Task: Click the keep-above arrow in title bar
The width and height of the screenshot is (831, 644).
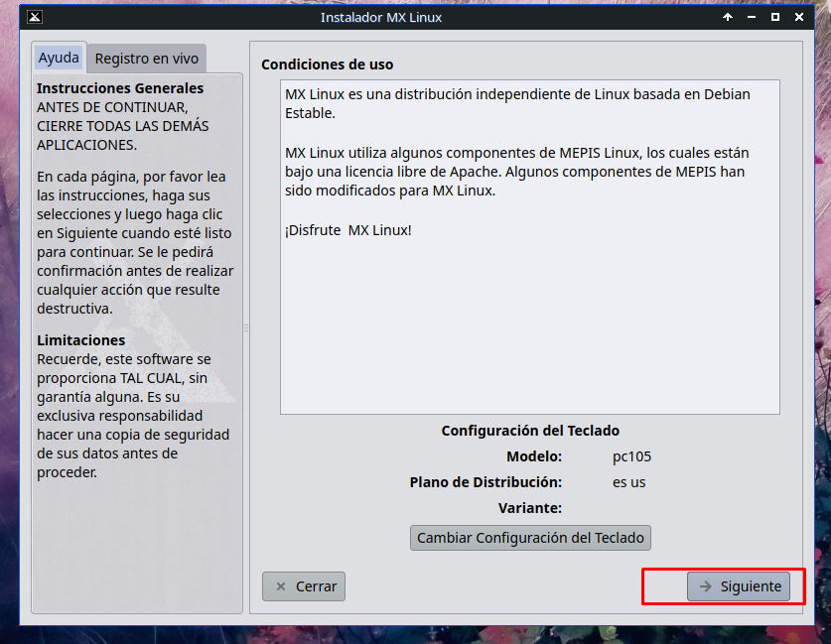Action: click(x=728, y=17)
